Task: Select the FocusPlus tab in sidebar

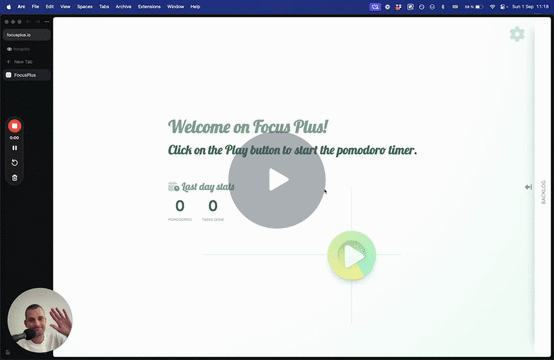Action: (x=27, y=75)
